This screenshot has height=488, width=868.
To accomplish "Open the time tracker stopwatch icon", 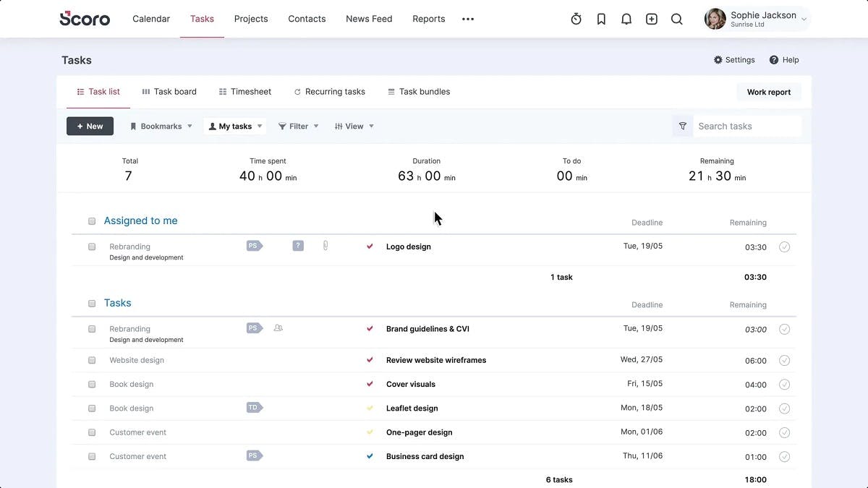I will (576, 20).
